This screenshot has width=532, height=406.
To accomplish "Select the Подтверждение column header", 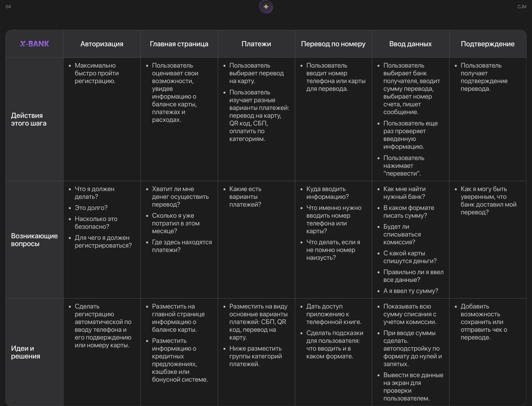I will pos(487,44).
